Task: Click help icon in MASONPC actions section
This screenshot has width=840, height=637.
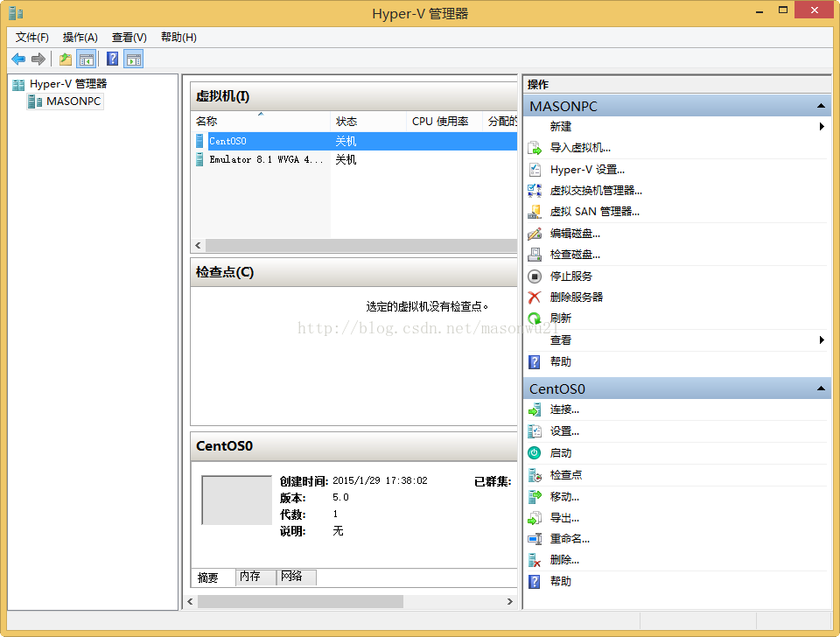Action: pyautogui.click(x=535, y=362)
